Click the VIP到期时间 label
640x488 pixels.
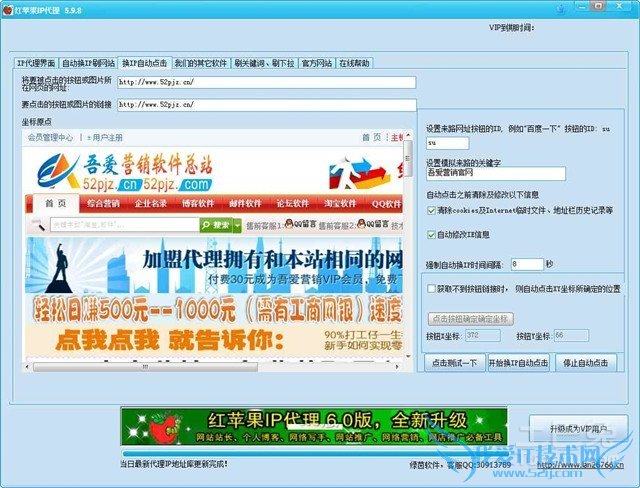click(x=512, y=28)
